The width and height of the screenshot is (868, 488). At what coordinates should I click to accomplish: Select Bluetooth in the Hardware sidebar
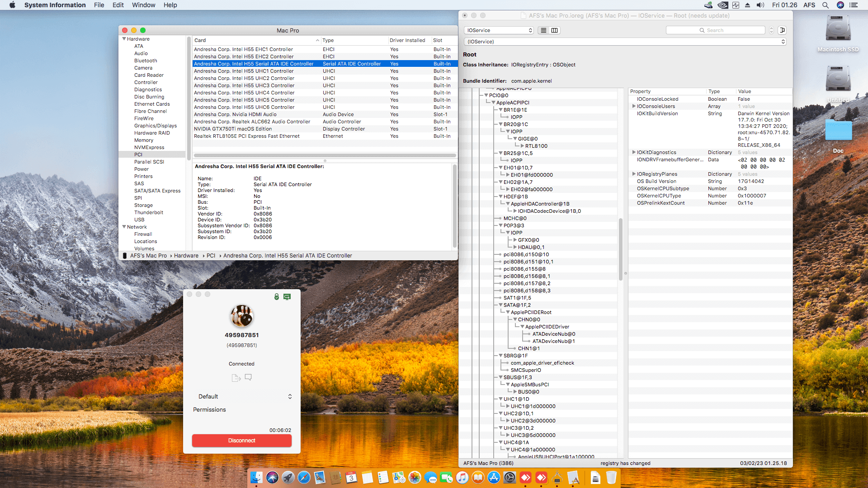tap(146, 61)
